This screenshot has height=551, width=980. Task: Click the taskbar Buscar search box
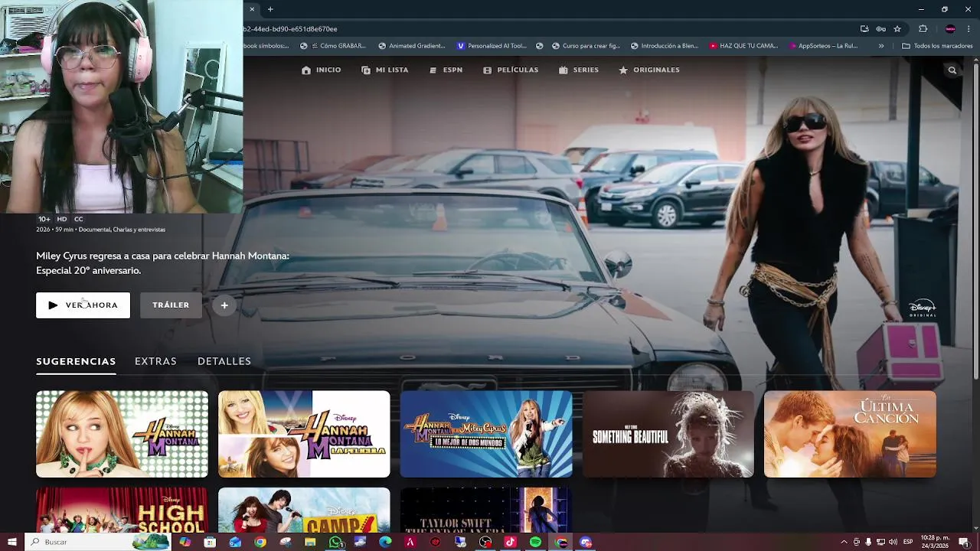[x=99, y=542]
